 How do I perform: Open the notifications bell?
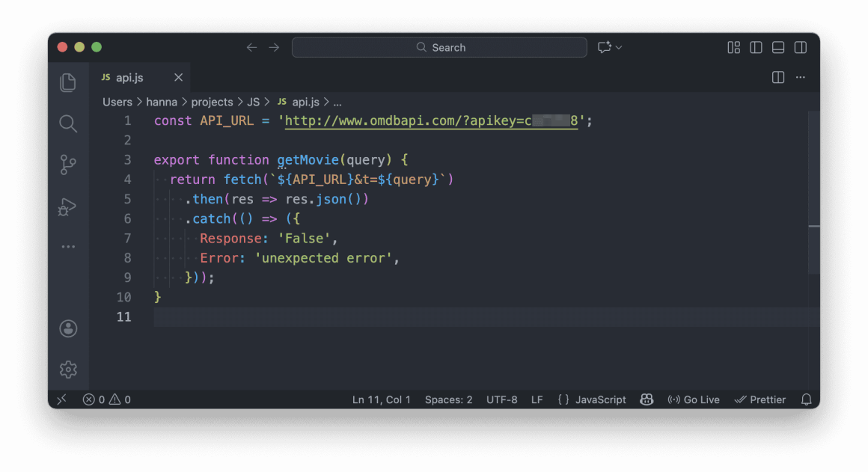pos(807,399)
